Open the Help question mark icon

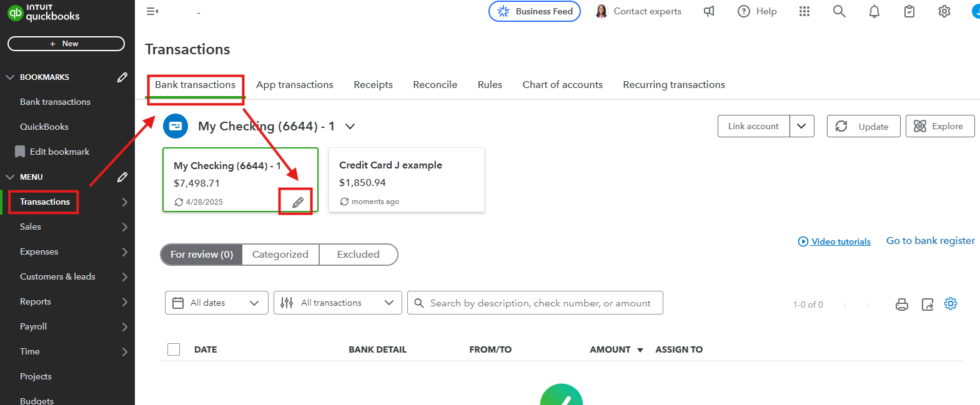click(743, 11)
